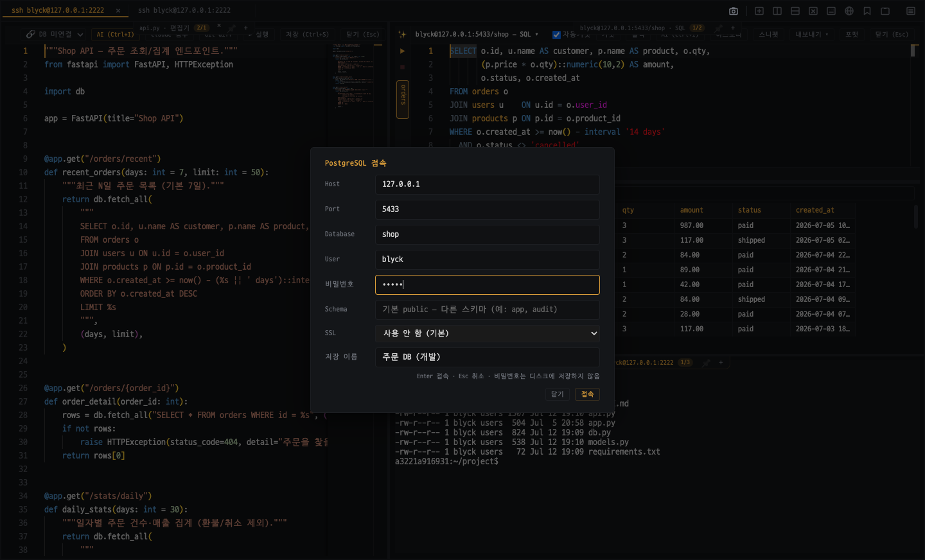Click the 스니펫 button in SQL toolbar
Screen dimensions: 925x560
coord(768,35)
